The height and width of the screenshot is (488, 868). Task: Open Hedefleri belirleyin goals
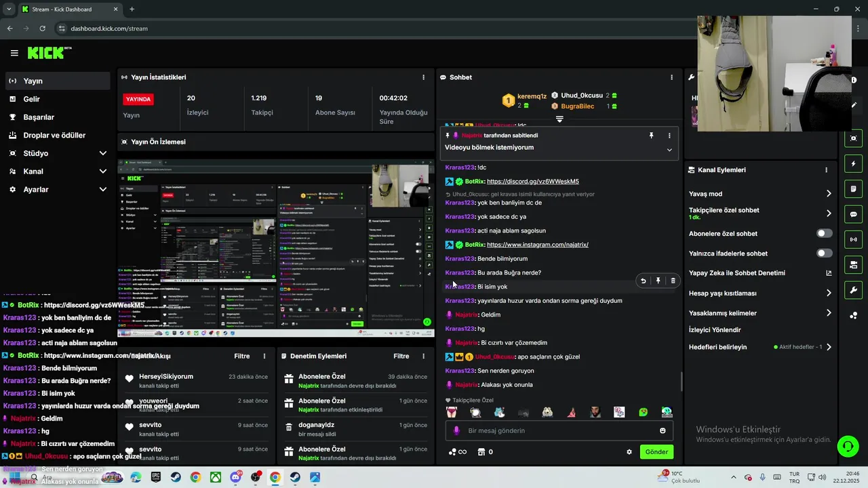760,347
